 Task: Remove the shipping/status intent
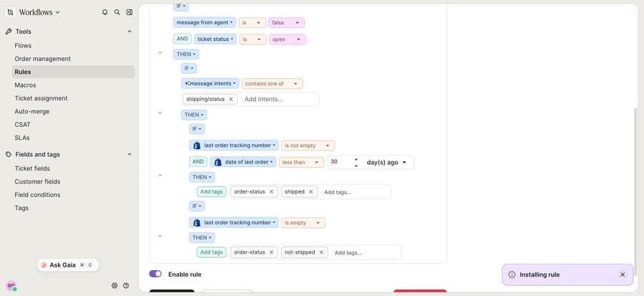[x=231, y=99]
